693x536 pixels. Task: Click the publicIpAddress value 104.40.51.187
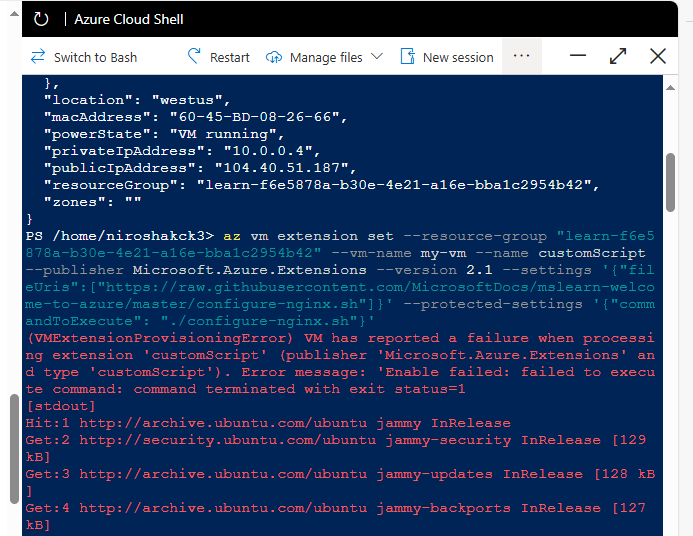coord(282,168)
